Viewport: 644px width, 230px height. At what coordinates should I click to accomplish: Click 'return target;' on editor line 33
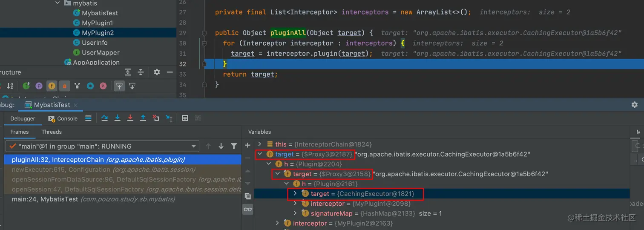pos(250,74)
